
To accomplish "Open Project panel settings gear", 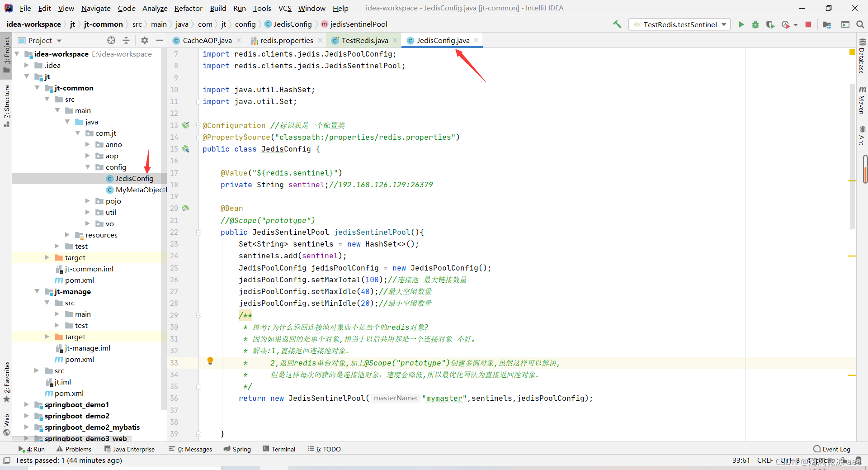I will pyautogui.click(x=145, y=40).
